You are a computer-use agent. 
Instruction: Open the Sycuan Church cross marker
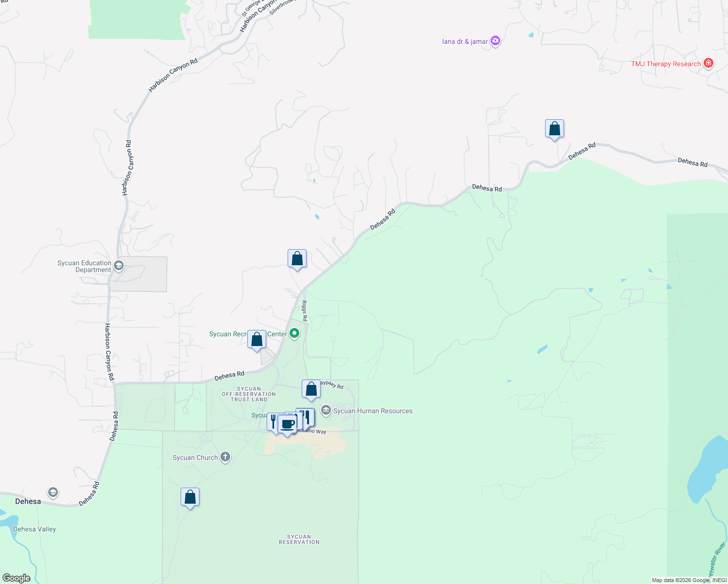click(x=225, y=456)
